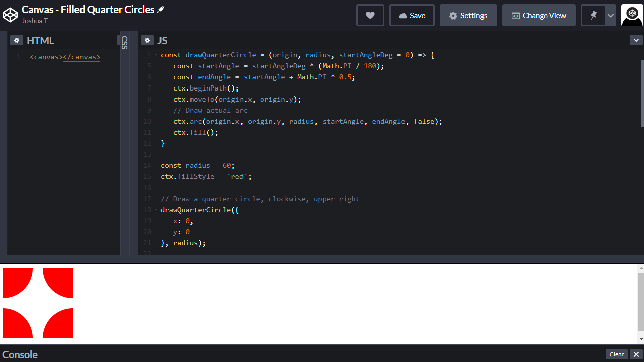The image size is (644, 362).
Task: Open pen Settings with the gear button
Action: [468, 15]
